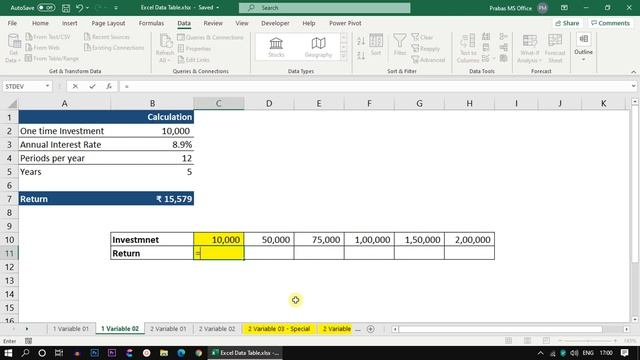Select the Stocks data type
This screenshot has height=360, width=640.
[x=276, y=47]
